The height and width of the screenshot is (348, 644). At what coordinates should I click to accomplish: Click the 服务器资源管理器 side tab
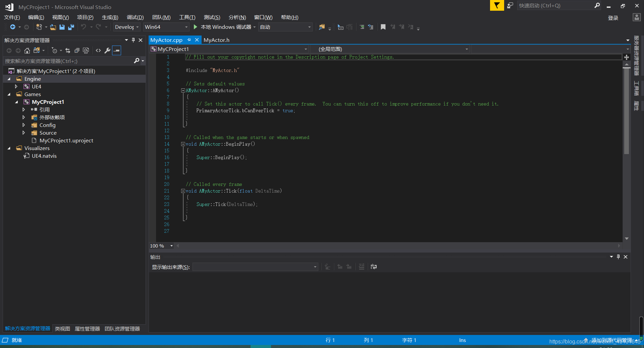click(x=636, y=56)
